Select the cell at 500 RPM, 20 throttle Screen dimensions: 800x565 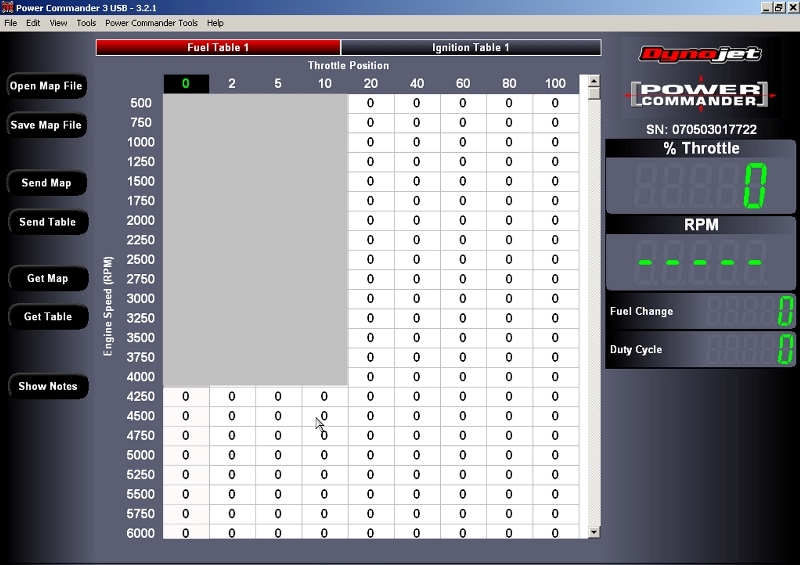click(370, 103)
